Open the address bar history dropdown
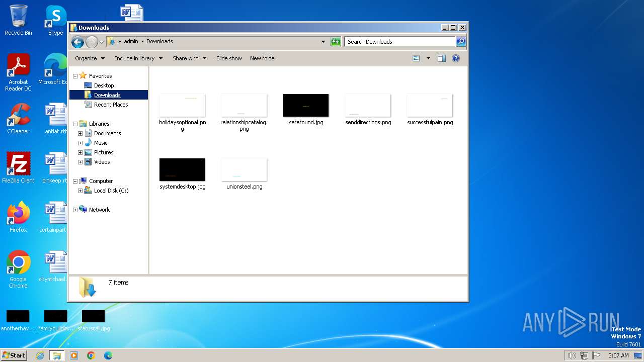 click(323, 42)
